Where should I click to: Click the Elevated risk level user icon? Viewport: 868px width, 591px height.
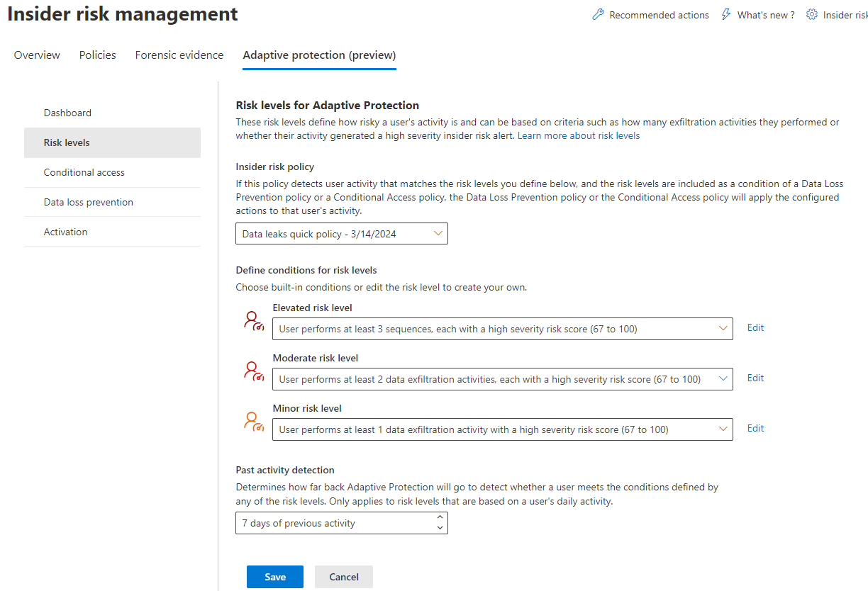[x=253, y=321]
